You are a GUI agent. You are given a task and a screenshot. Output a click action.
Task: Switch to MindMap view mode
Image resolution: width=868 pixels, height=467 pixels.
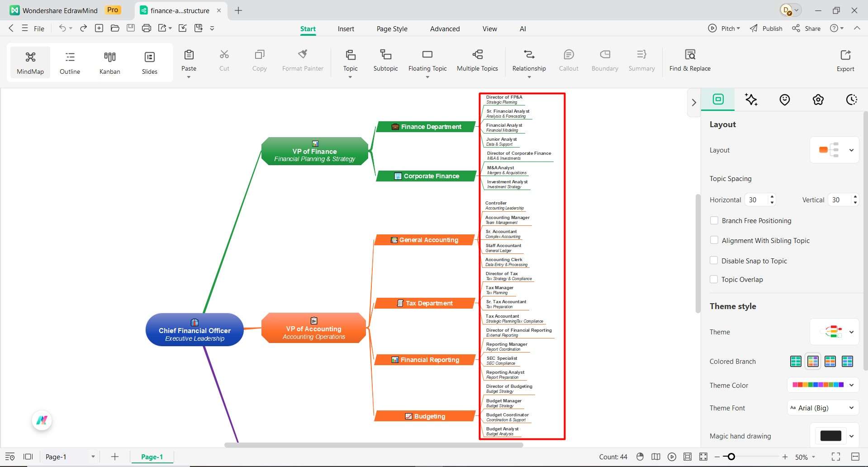pyautogui.click(x=30, y=62)
